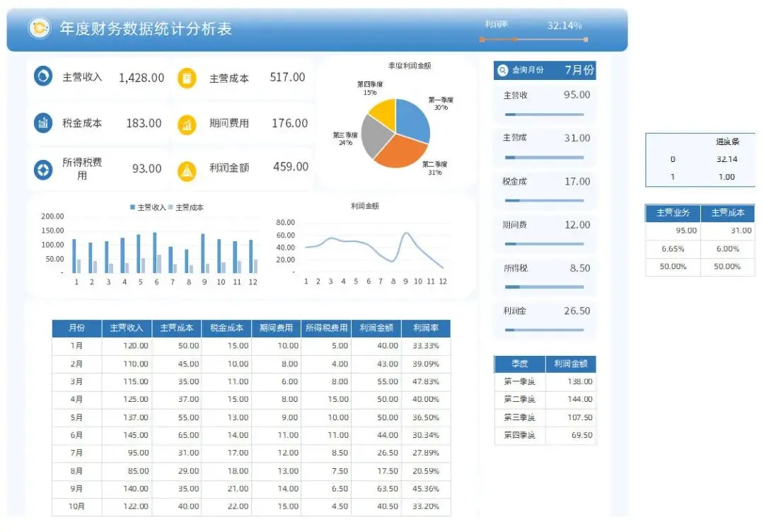Screen dimensions: 764x532
Task: Click the 183.00 tax cost value
Action: [144, 123]
